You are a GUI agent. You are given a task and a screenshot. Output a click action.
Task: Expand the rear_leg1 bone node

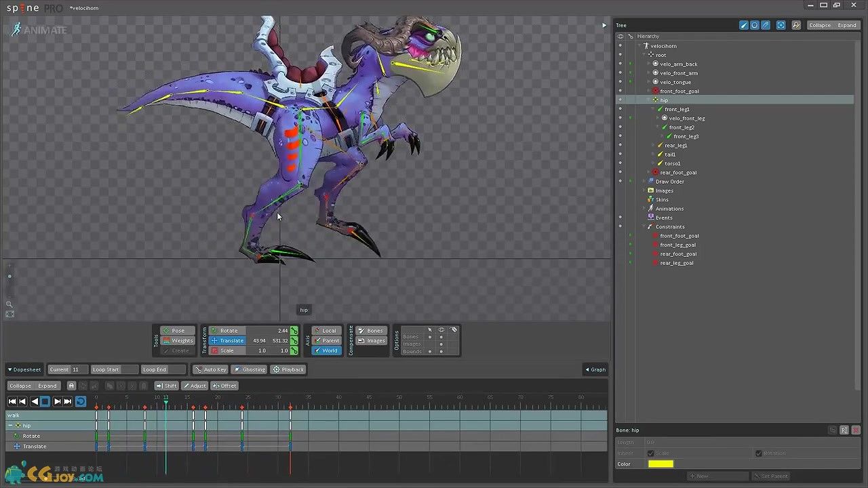click(x=654, y=146)
